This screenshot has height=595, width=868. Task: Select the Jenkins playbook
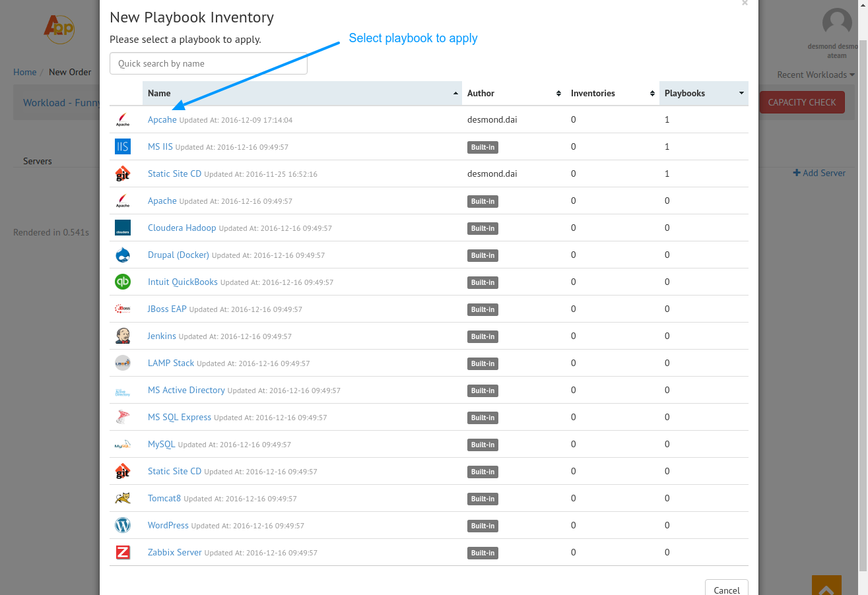coord(162,336)
